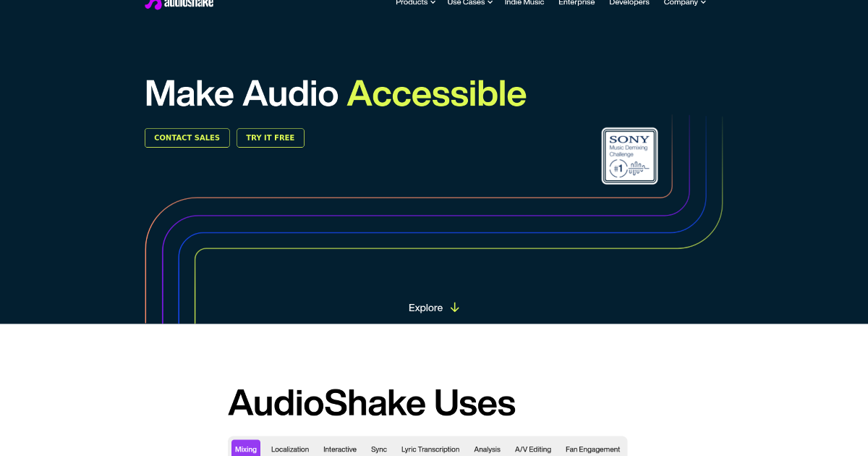Click the yellow down arrow next to Explore

pos(454,308)
